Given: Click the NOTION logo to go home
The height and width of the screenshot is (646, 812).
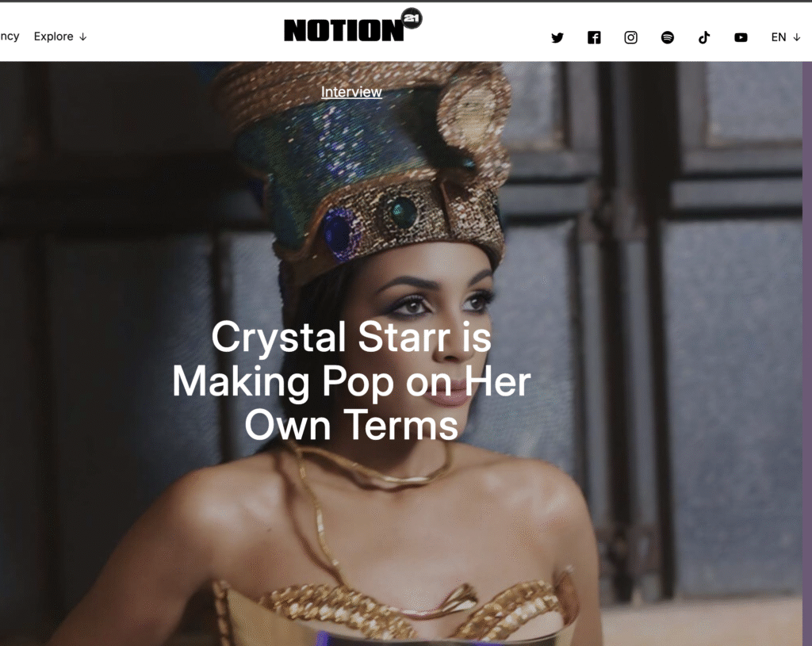Looking at the screenshot, I should [344, 30].
